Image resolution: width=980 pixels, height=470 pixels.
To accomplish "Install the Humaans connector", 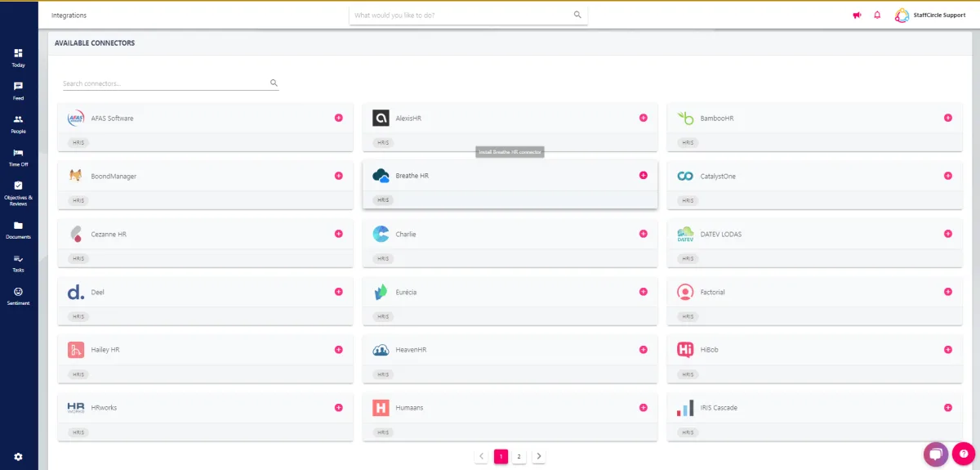I will coord(643,408).
